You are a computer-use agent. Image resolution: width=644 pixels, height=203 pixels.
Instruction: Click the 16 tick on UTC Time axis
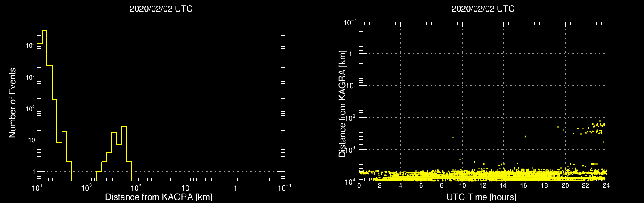pyautogui.click(x=524, y=186)
